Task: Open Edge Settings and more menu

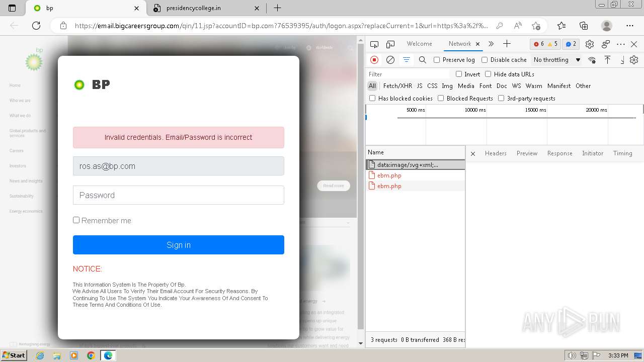Action: (630, 26)
